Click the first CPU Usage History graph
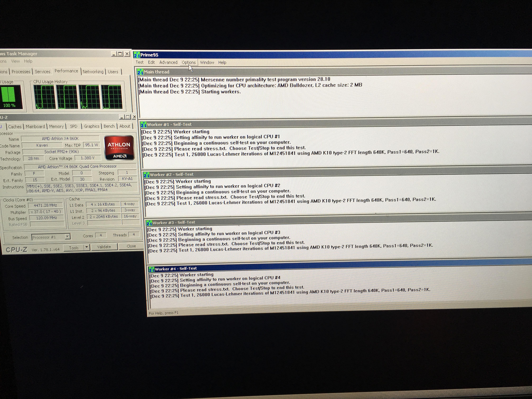This screenshot has height=399, width=532. coord(44,97)
